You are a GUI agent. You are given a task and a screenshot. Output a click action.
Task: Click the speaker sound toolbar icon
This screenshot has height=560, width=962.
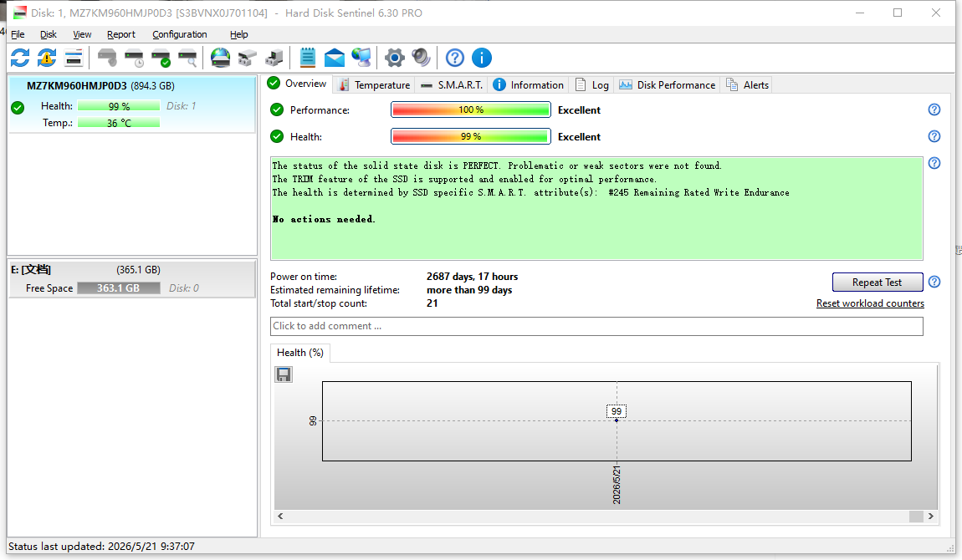pos(422,58)
